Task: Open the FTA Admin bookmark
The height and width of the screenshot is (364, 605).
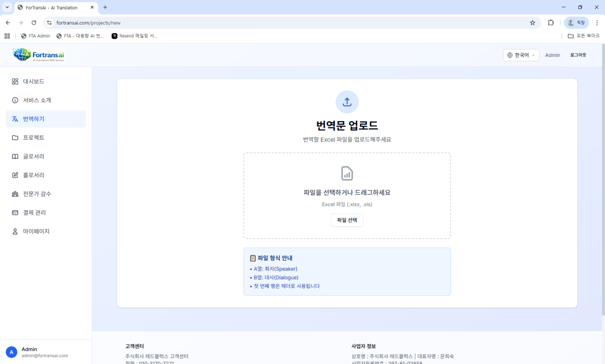Action: coord(36,36)
